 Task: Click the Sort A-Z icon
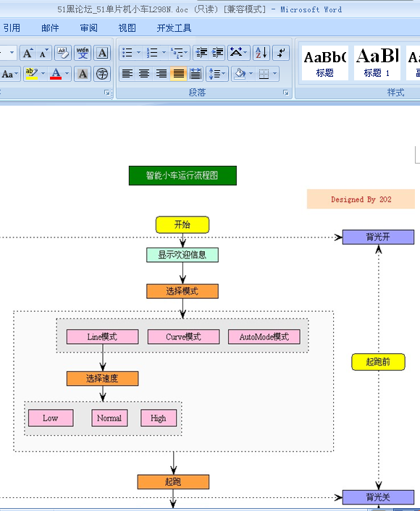[x=261, y=53]
